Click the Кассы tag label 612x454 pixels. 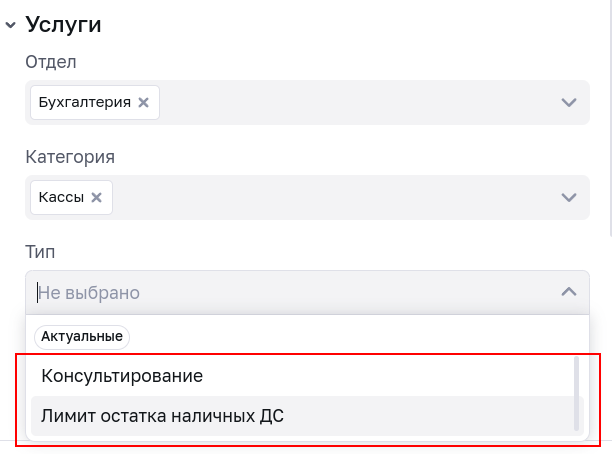[x=61, y=197]
